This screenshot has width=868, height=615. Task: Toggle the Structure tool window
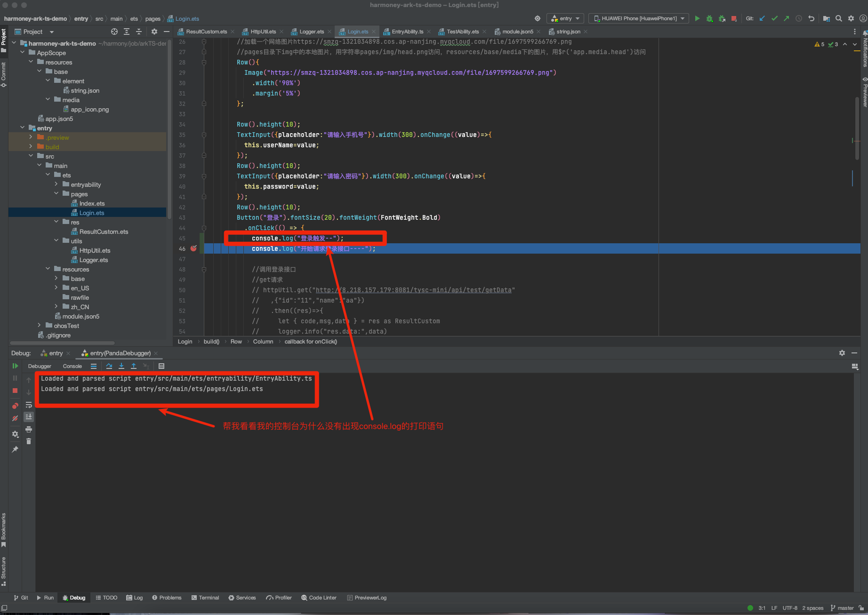pos(3,571)
